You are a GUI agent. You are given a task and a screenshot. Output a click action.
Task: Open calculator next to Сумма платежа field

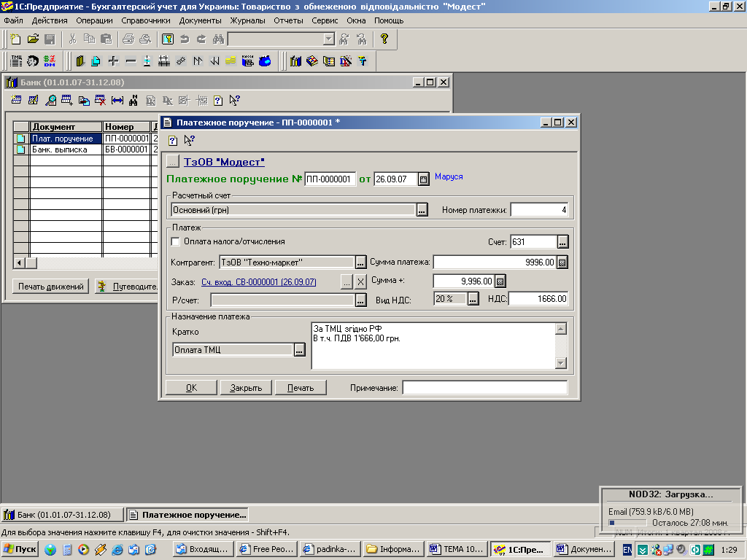point(562,262)
